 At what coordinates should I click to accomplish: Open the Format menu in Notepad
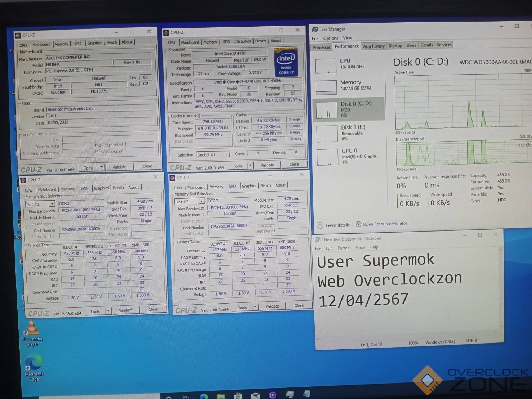[344, 248]
